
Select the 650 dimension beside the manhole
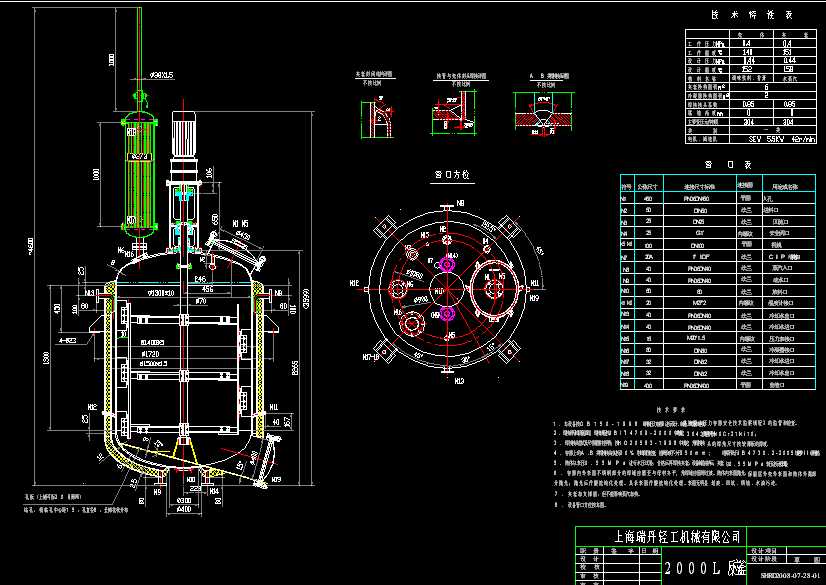click(215, 219)
